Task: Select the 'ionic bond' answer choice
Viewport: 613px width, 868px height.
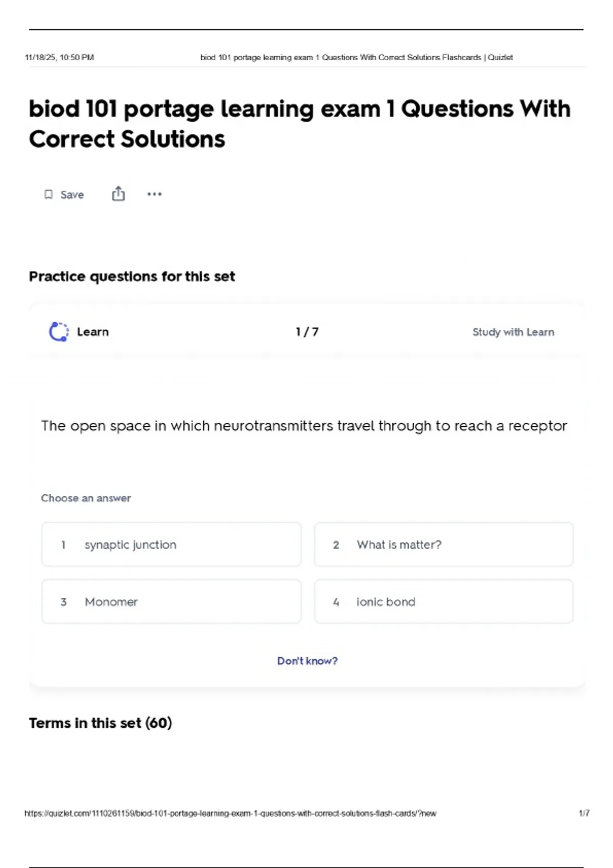Action: 443,601
